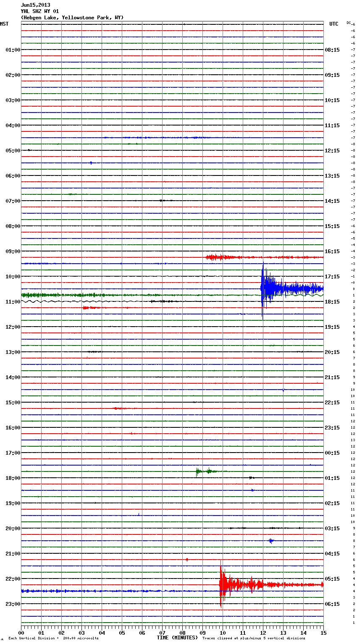The image size is (357, 644).
Task: Click the 08:15 UTC time label
Action: (x=332, y=50)
